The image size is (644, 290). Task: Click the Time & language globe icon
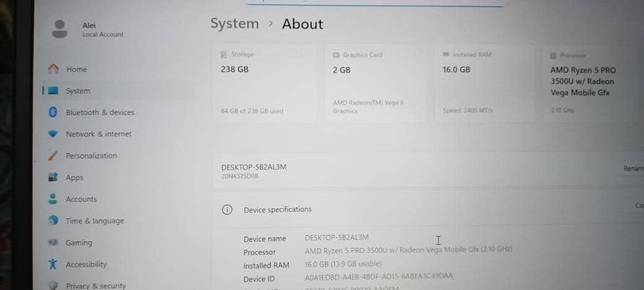(x=53, y=221)
